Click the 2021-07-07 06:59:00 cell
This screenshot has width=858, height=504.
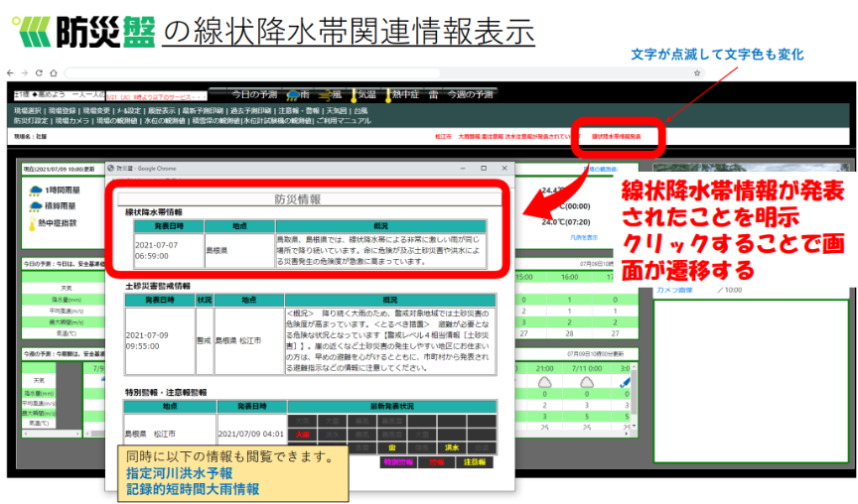169,250
